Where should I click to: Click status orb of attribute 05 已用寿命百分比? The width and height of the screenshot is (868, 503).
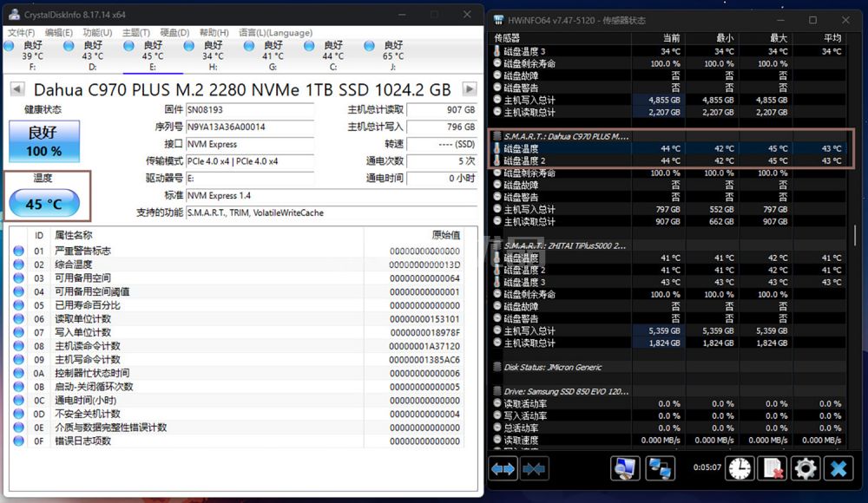(19, 305)
